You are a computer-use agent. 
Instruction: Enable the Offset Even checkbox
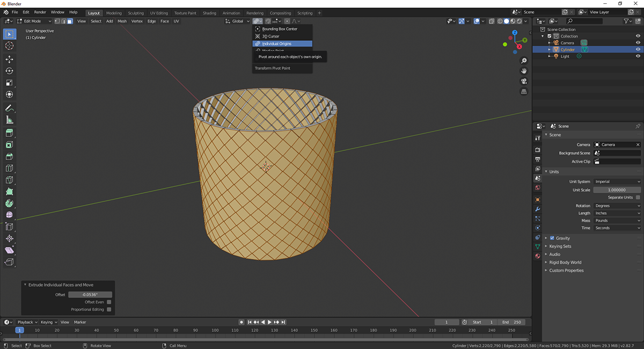109,302
